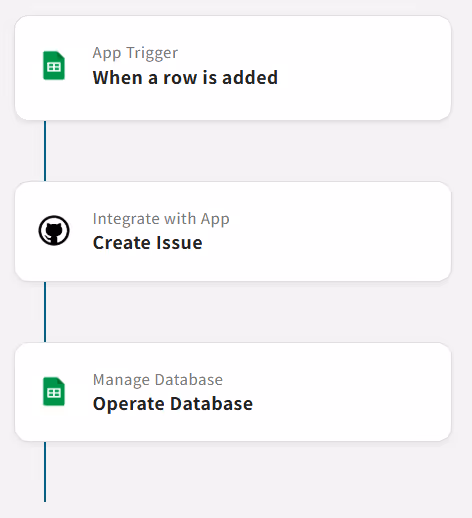
Task: Open the 'Create Issue' step
Action: click(233, 231)
